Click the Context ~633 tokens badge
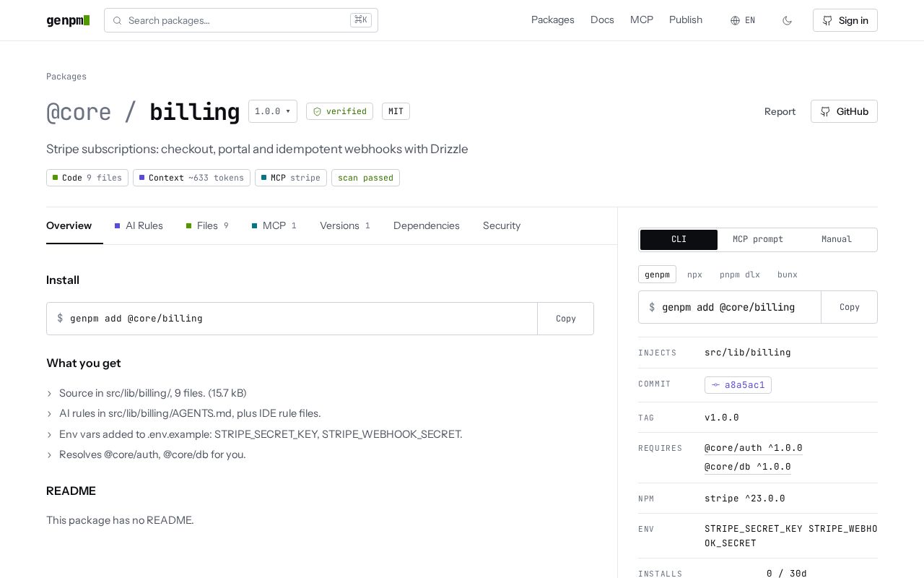 (191, 178)
